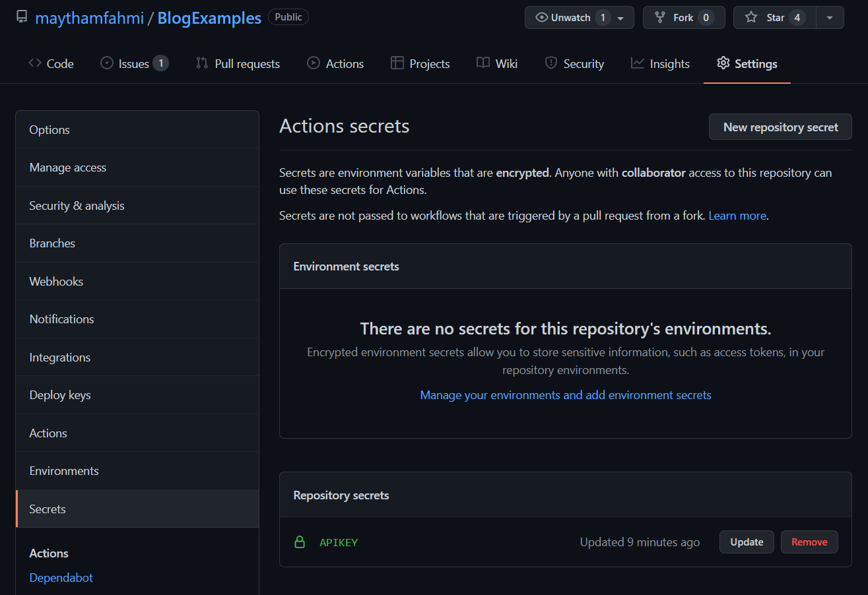Open Notifications settings in sidebar
Viewport: 868px width, 595px height.
[x=137, y=319]
